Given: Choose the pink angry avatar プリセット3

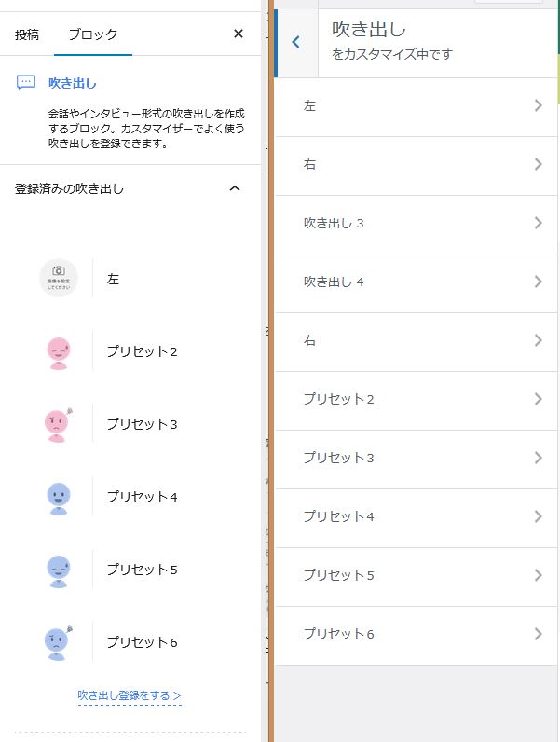Looking at the screenshot, I should point(59,424).
